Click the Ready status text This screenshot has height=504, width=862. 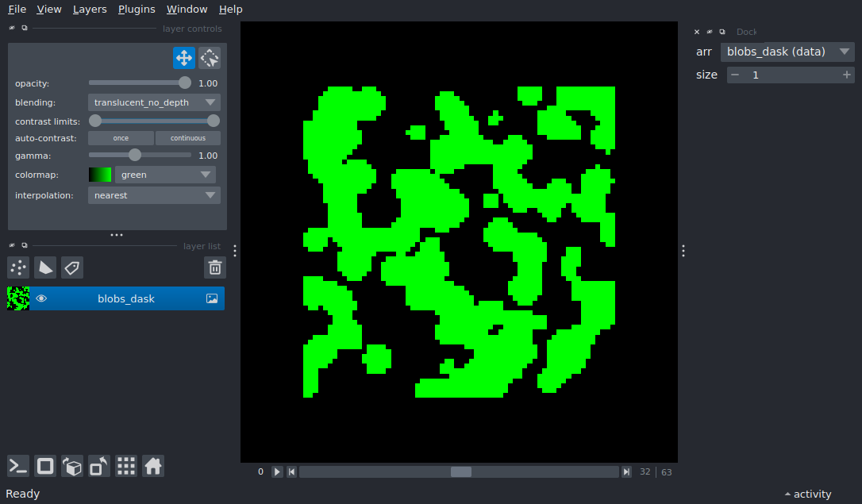click(22, 494)
